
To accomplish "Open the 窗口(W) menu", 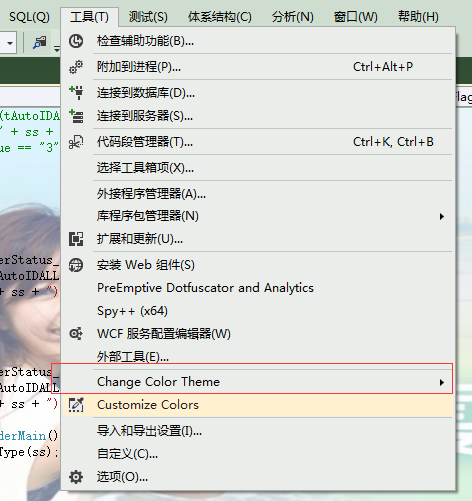I will (355, 16).
